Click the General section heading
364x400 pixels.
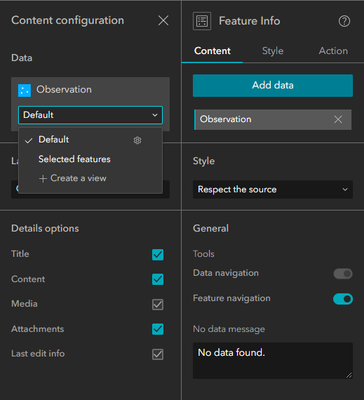[211, 229]
